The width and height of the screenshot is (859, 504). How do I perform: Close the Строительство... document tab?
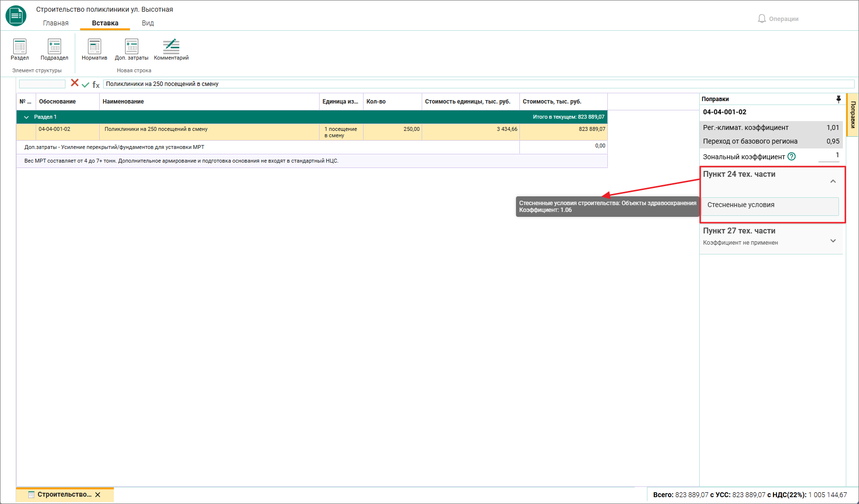pos(98,495)
